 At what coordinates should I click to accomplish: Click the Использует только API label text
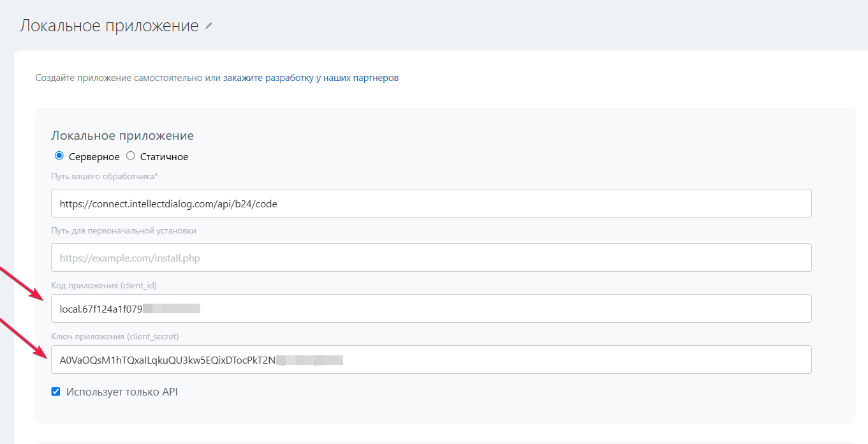click(122, 392)
